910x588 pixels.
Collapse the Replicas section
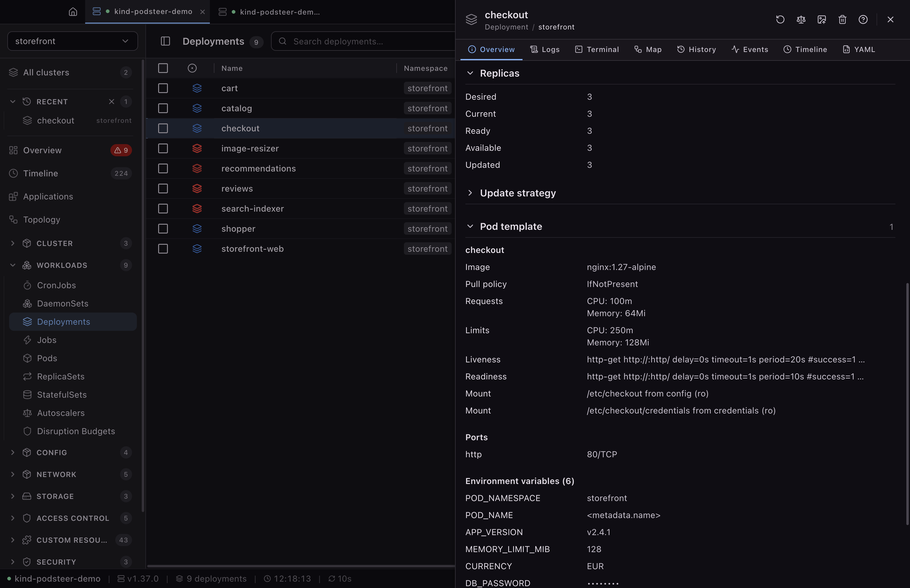coord(470,73)
